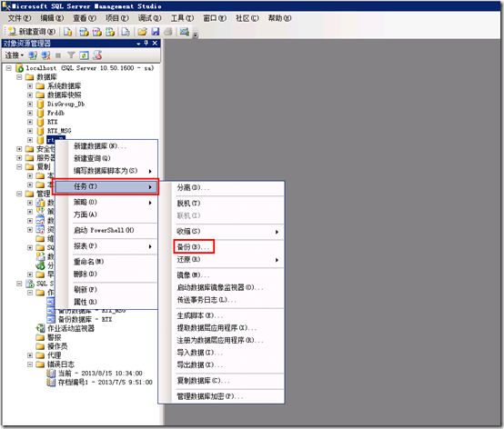504x429 pixels.
Task: Click the 备份数据库 - RTX job icon
Action: (51, 320)
